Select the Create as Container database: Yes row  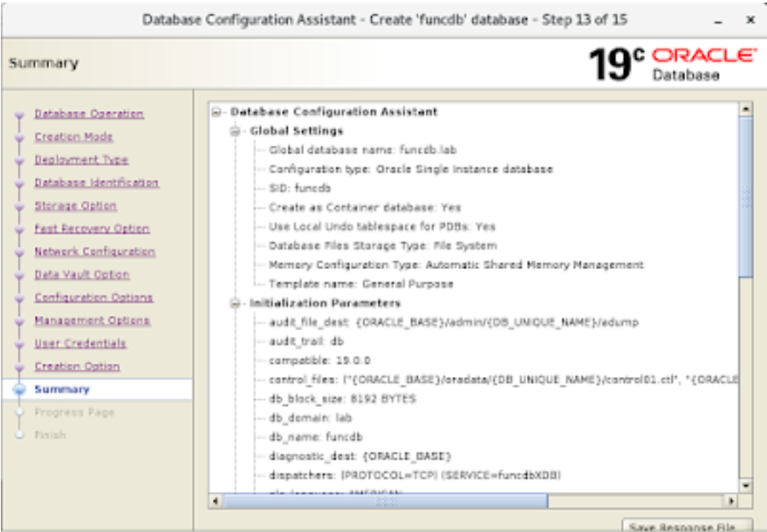(364, 208)
